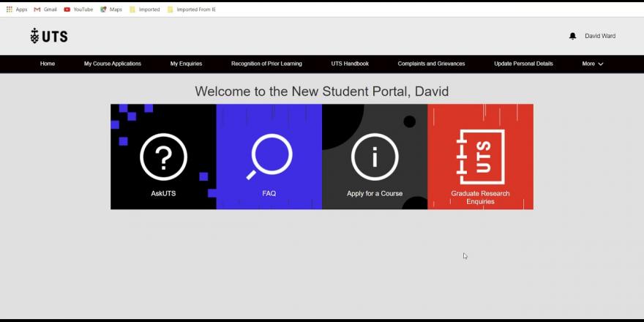644x322 pixels.
Task: Open the AskUTS question mark tile
Action: (163, 157)
